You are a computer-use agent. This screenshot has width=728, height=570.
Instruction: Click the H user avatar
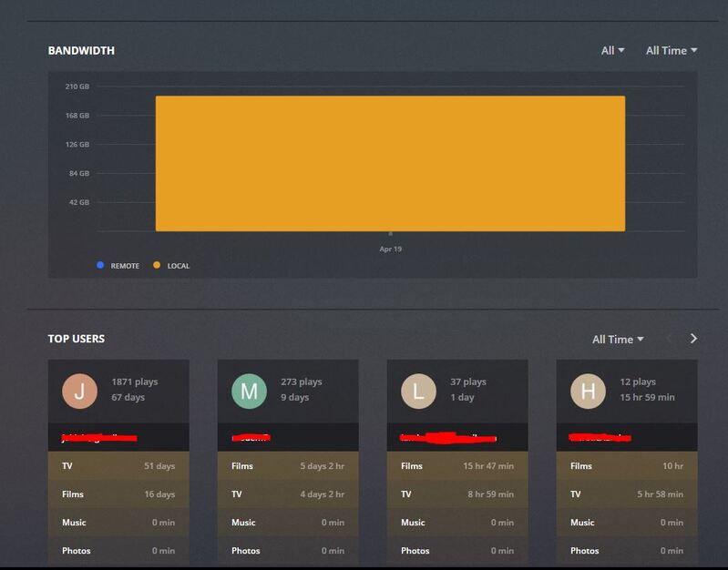click(x=588, y=392)
